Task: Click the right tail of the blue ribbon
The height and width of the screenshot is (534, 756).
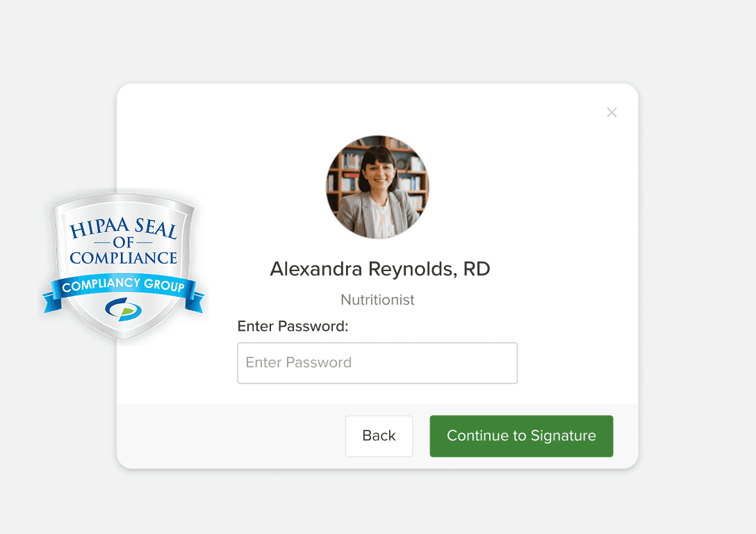Action: pyautogui.click(x=198, y=300)
